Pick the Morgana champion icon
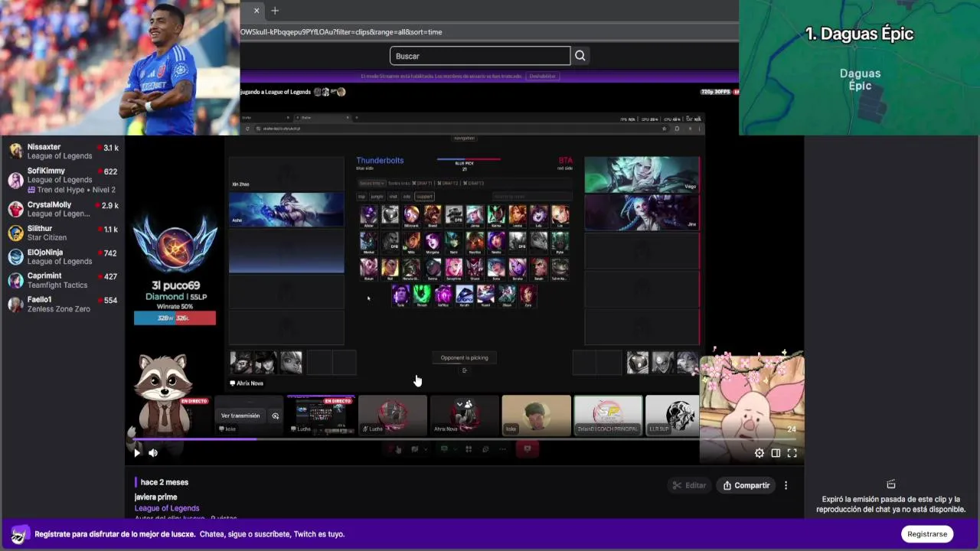This screenshot has width=980, height=551. tap(433, 242)
